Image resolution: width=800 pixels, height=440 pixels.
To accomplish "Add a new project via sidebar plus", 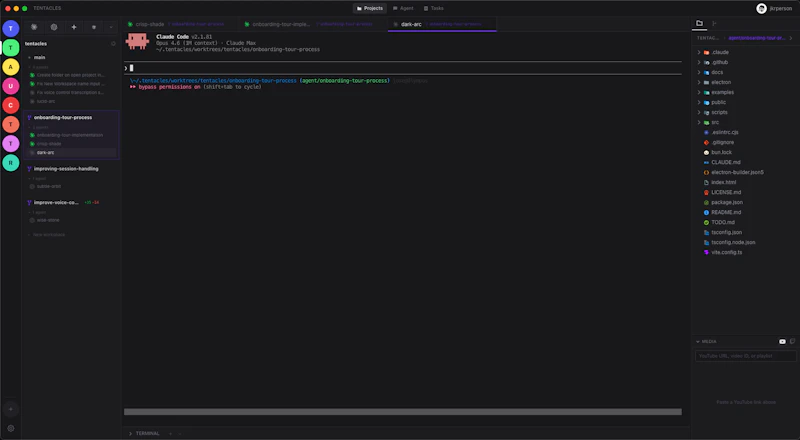I will tap(11, 409).
